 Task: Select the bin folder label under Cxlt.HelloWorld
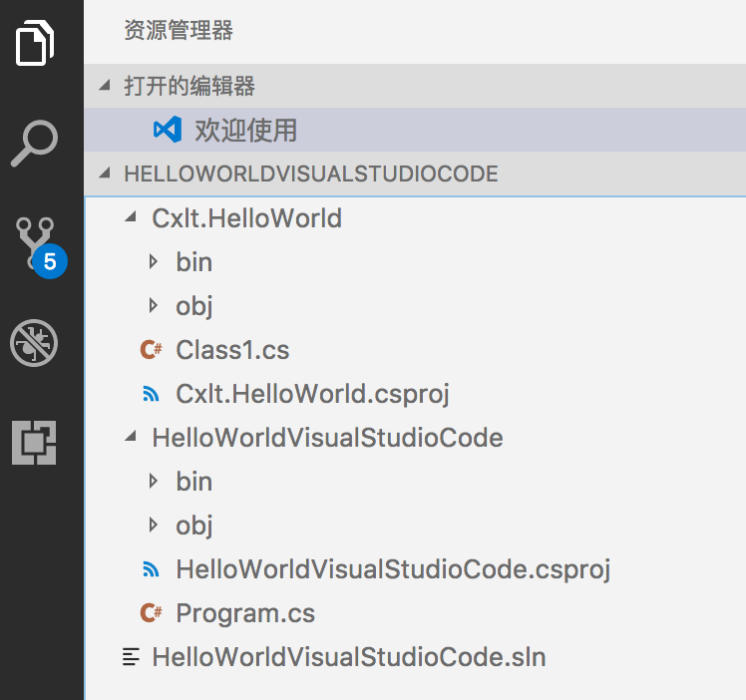tap(194, 262)
